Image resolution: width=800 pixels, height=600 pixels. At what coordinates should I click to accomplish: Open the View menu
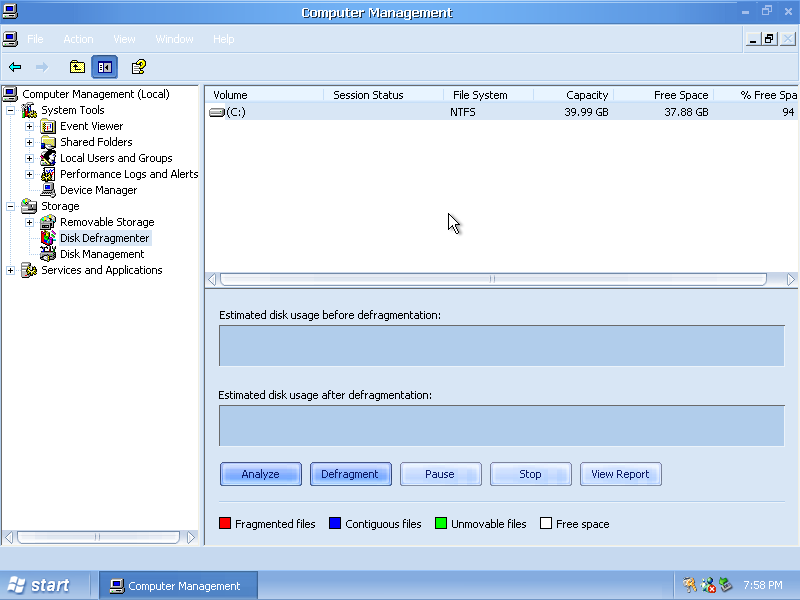pyautogui.click(x=124, y=39)
